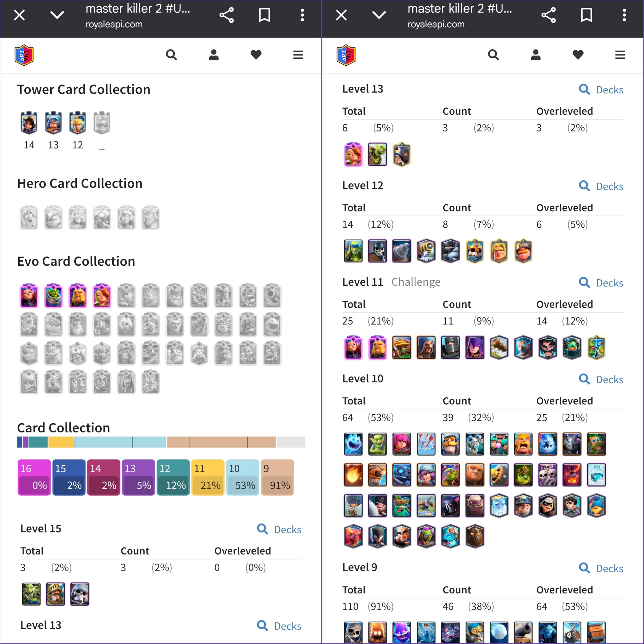Open the user profile icon in left pane
The width and height of the screenshot is (644, 644).
[x=214, y=55]
